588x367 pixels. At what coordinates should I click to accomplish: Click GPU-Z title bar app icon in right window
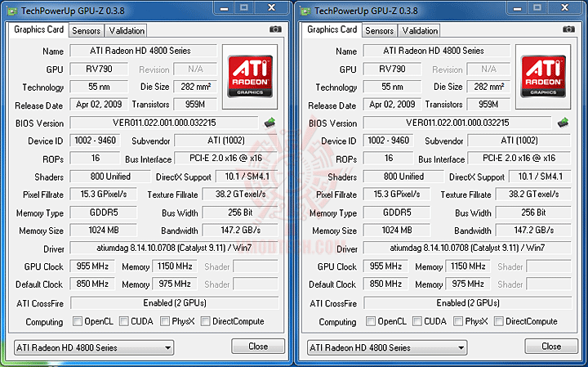pyautogui.click(x=305, y=11)
